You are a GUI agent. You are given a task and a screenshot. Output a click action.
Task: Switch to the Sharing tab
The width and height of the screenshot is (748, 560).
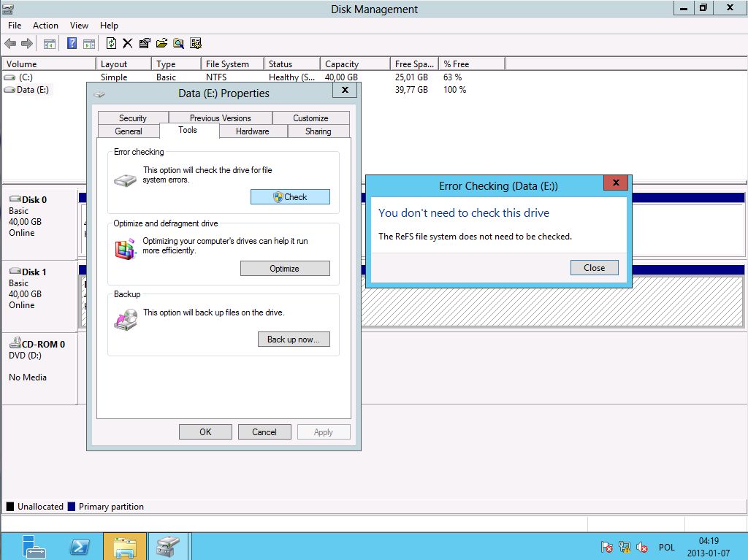click(318, 131)
